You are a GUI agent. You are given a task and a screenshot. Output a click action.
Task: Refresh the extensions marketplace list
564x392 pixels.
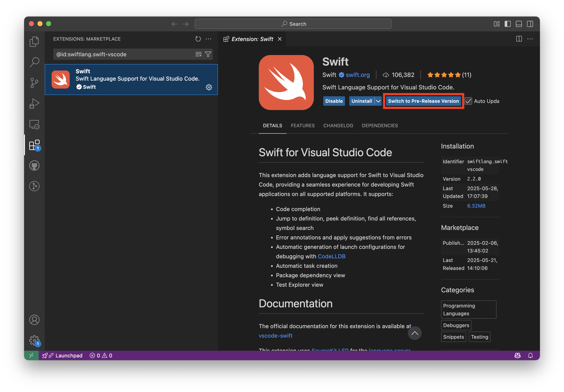pyautogui.click(x=198, y=39)
